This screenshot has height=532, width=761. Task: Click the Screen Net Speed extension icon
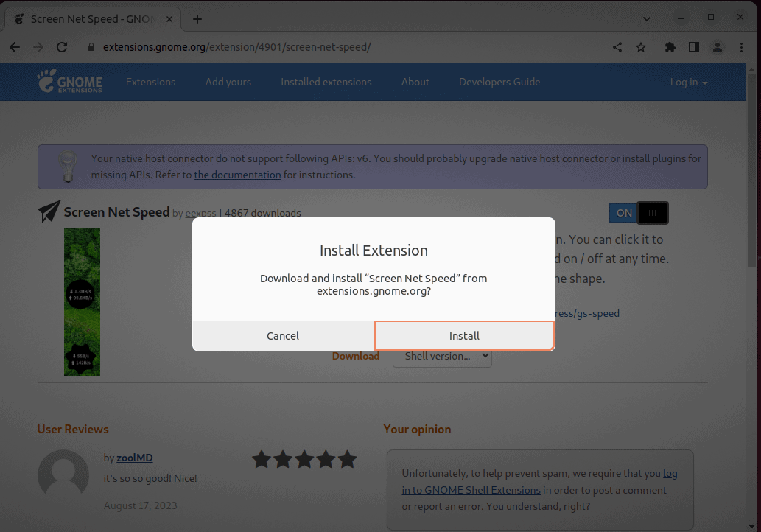(x=47, y=211)
